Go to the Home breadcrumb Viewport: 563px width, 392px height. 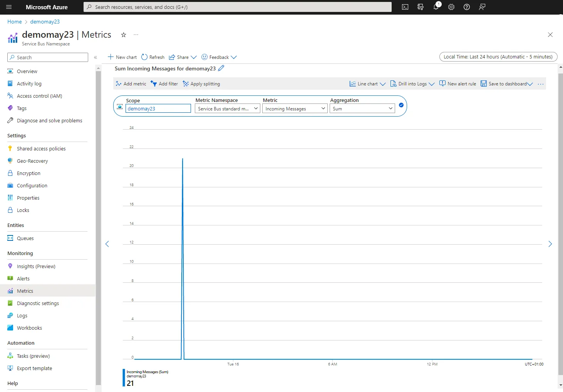15,22
